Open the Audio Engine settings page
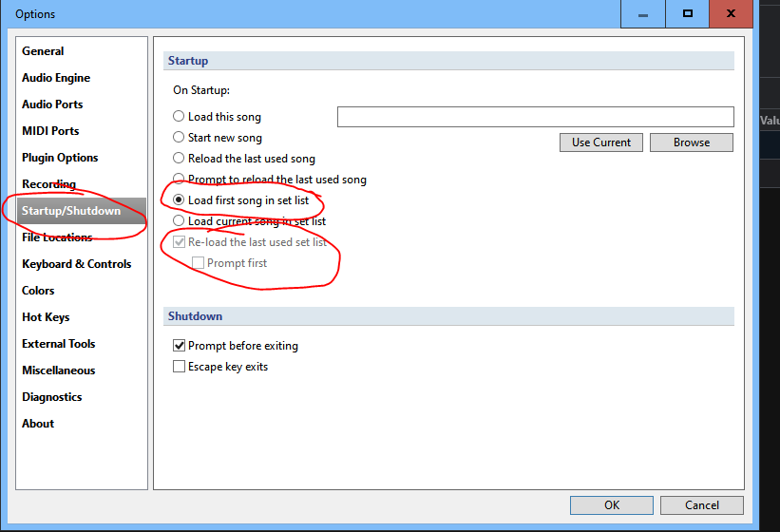 [x=56, y=78]
